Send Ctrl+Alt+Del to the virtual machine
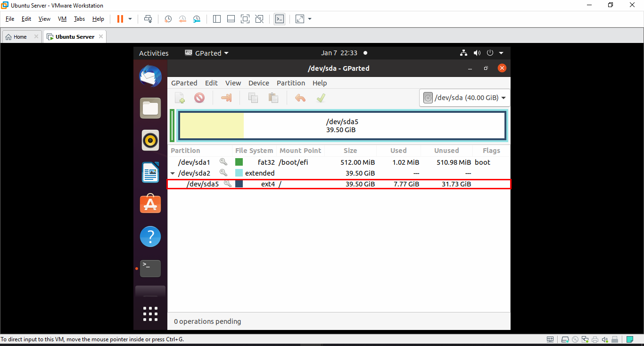The image size is (644, 346). tap(148, 19)
